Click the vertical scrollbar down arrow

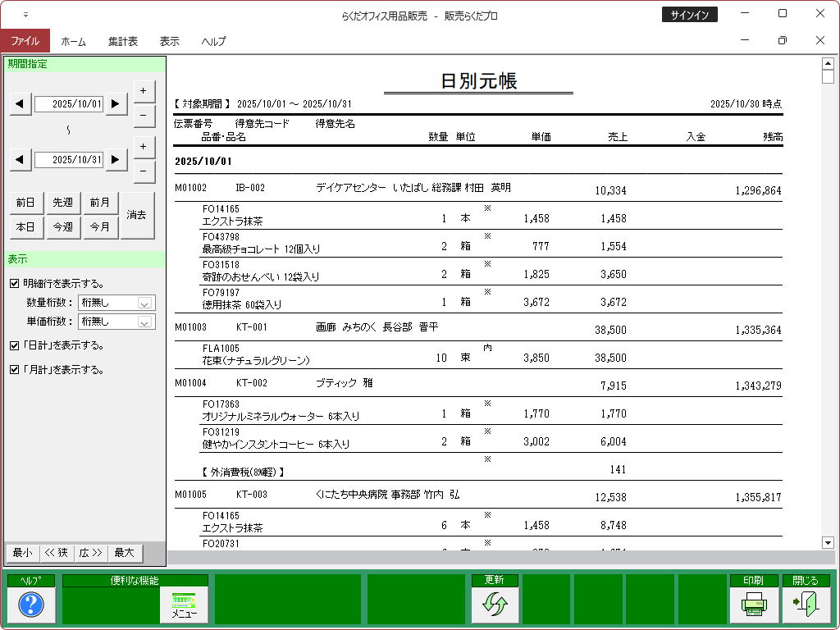coord(827,542)
